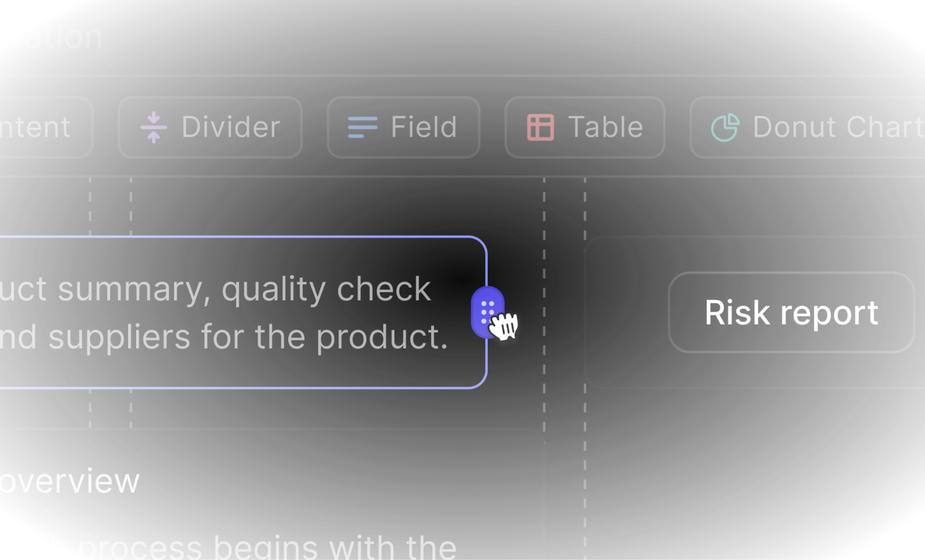Click the blue Field lines icon
The height and width of the screenshot is (560, 925).
(362, 127)
